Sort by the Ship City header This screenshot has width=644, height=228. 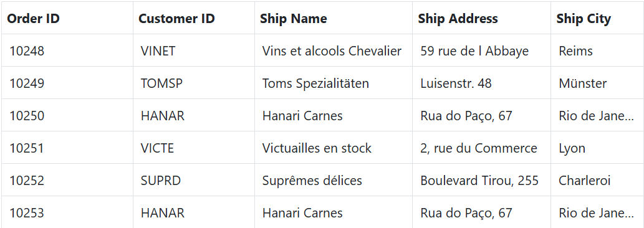coord(597,18)
